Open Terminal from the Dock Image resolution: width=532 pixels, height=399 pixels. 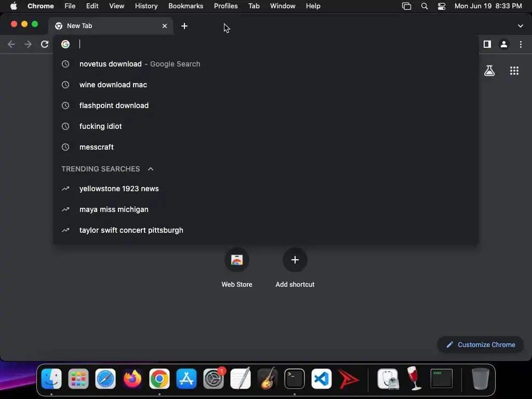[295, 379]
